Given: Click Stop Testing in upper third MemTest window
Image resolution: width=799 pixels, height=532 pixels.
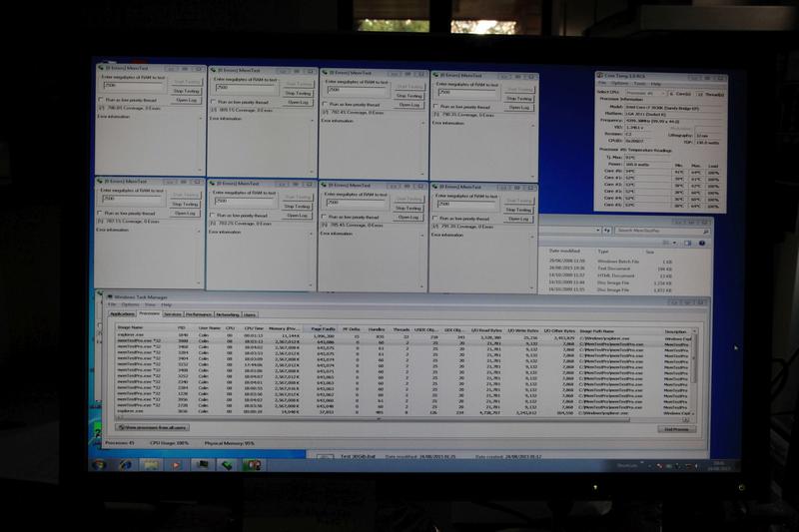Looking at the screenshot, I should [x=408, y=95].
